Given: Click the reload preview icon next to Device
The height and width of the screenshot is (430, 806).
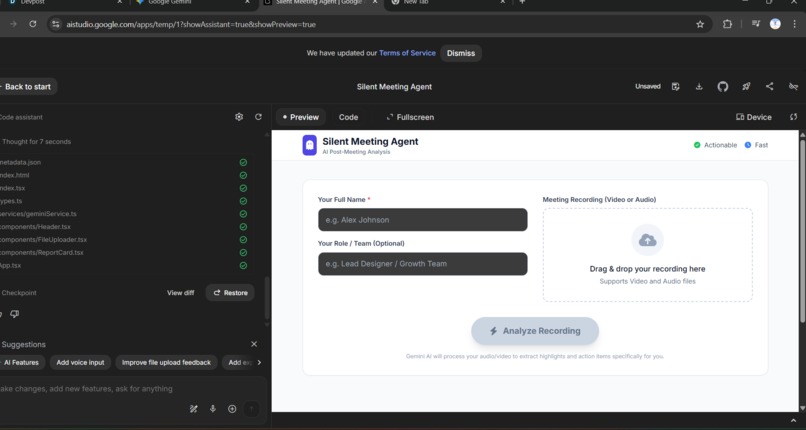Looking at the screenshot, I should 794,117.
